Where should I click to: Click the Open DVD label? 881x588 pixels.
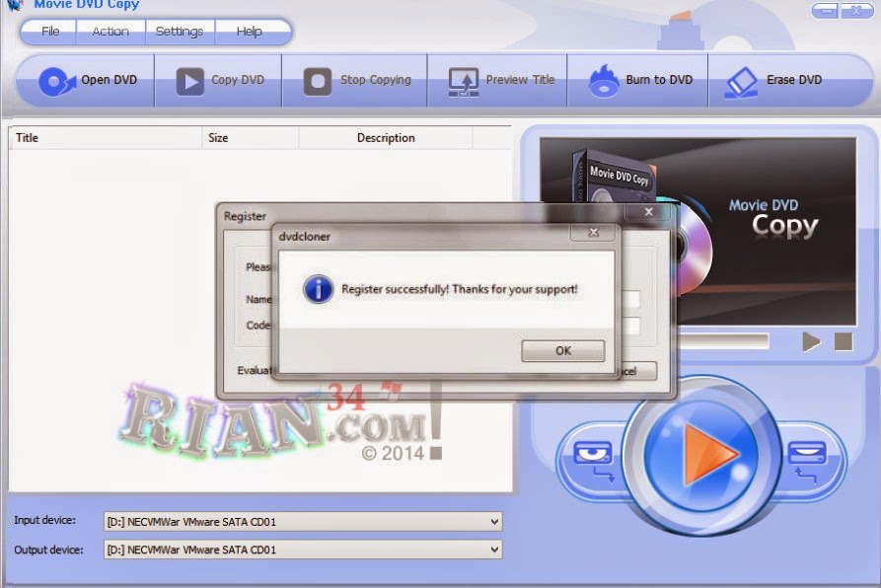(x=109, y=80)
